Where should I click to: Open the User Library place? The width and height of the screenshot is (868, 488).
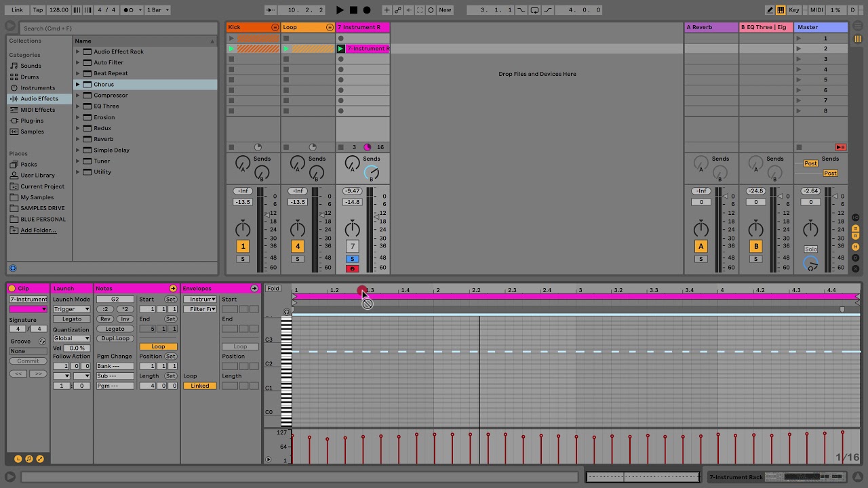pyautogui.click(x=37, y=176)
